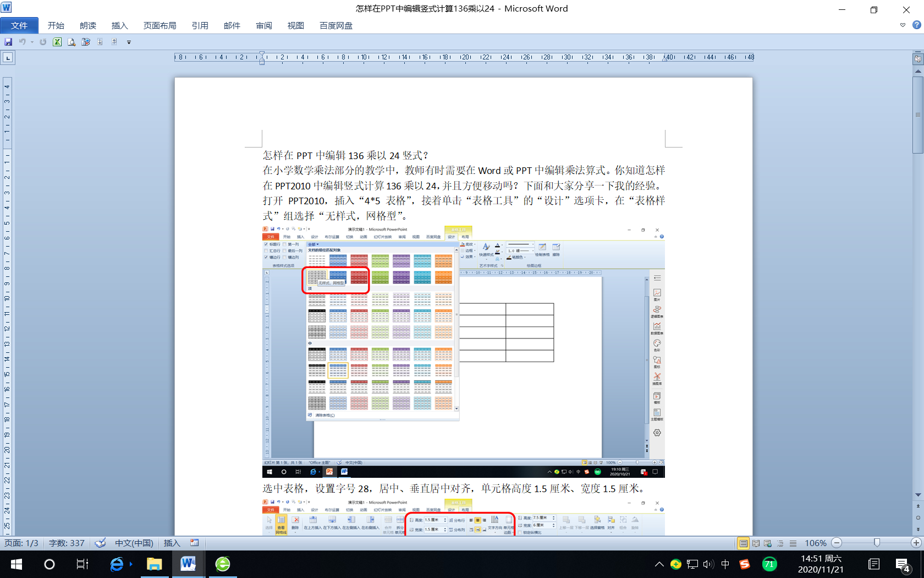The width and height of the screenshot is (924, 578).
Task: Click the vertical scrollbar up arrow
Action: (918, 71)
